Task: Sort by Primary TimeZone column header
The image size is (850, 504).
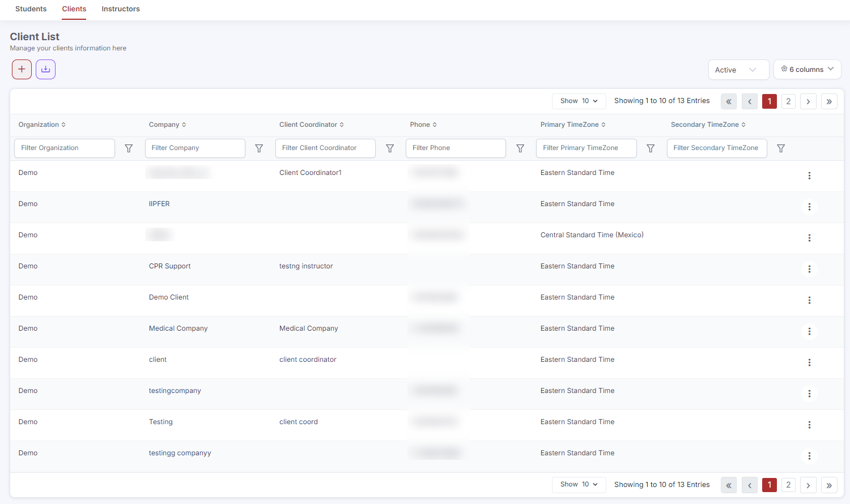Action: (573, 125)
